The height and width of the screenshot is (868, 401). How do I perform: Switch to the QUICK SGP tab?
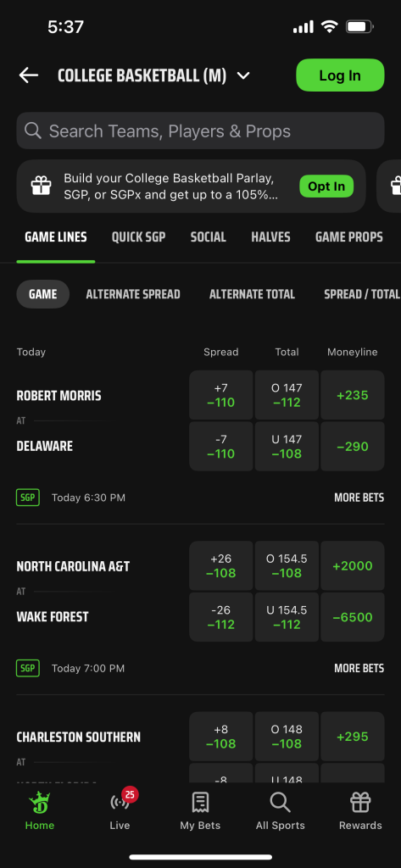(138, 237)
